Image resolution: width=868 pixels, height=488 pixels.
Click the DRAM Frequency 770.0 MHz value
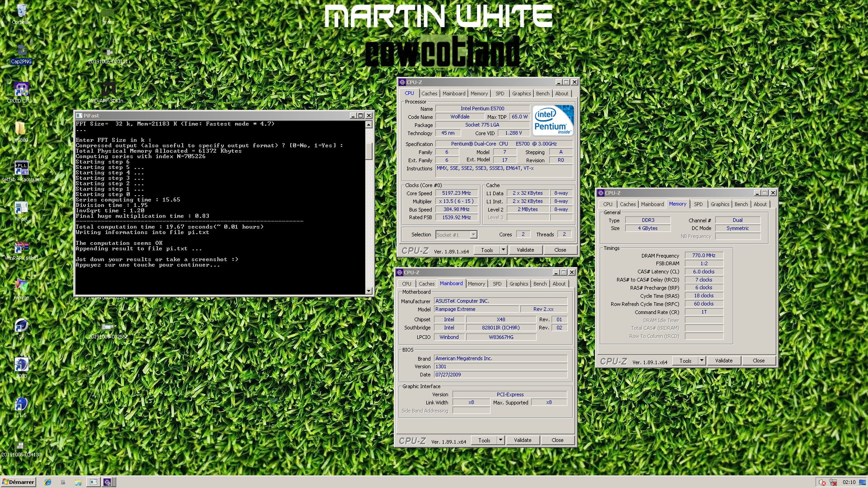click(704, 255)
